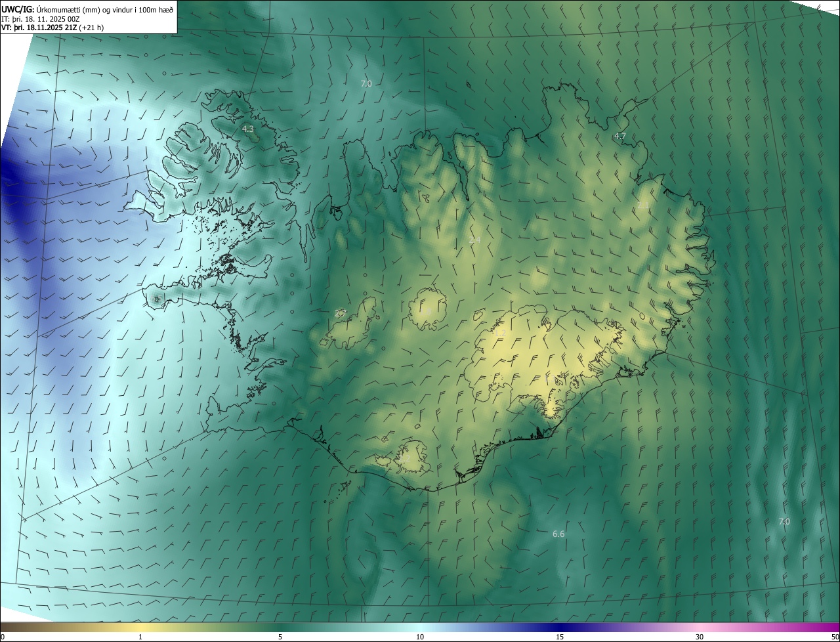Click the 1.2 value on Vatnajökull glacier

500,333
